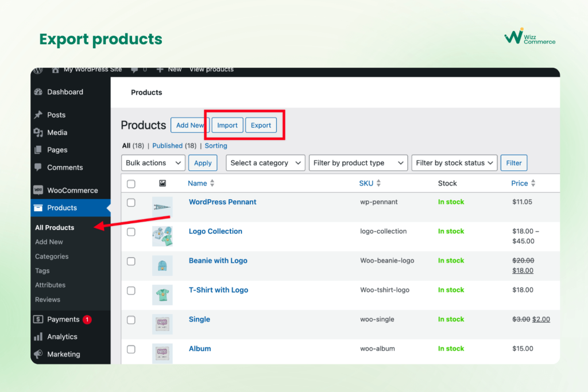Check the WordPress Pennant row checkbox

(131, 203)
